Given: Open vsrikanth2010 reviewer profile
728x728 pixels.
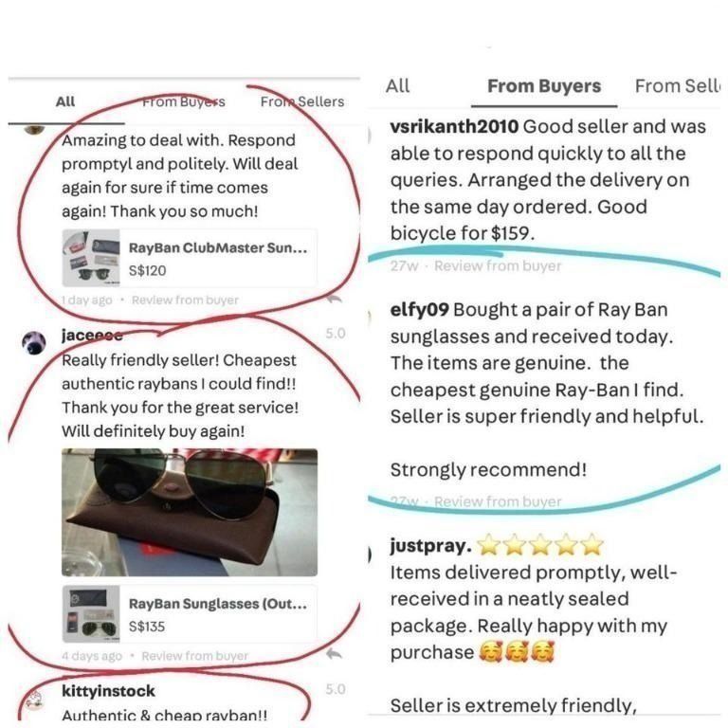Looking at the screenshot, I should (454, 126).
